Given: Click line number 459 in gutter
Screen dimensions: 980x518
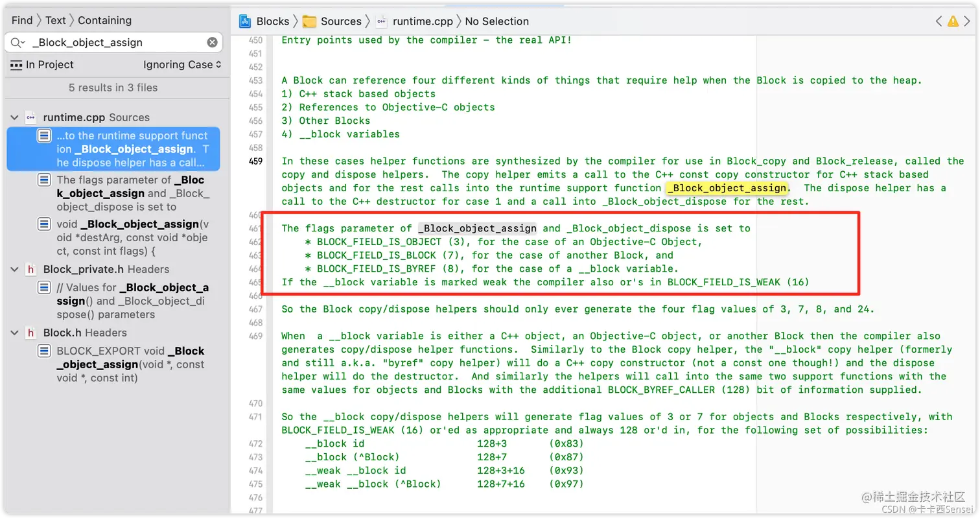Looking at the screenshot, I should (x=255, y=161).
